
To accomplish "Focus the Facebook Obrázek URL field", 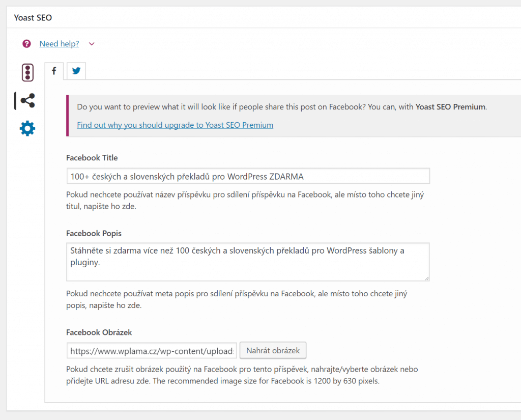I will [x=152, y=351].
